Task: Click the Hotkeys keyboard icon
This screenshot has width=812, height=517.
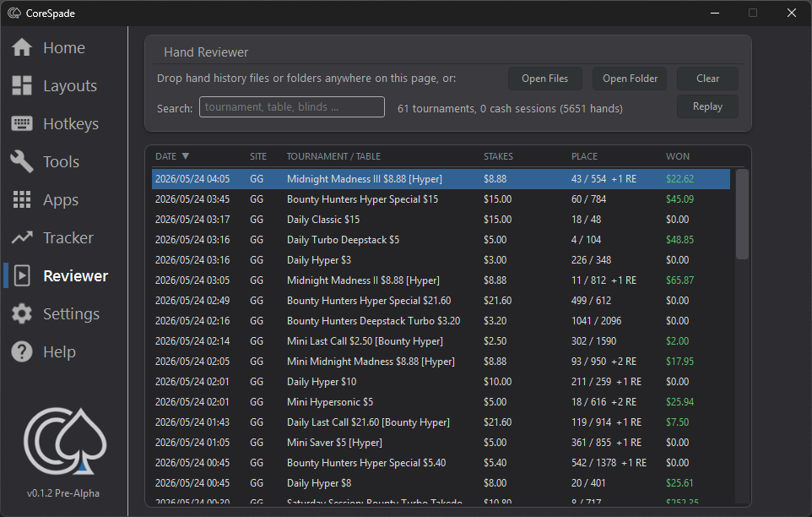Action: 22,123
